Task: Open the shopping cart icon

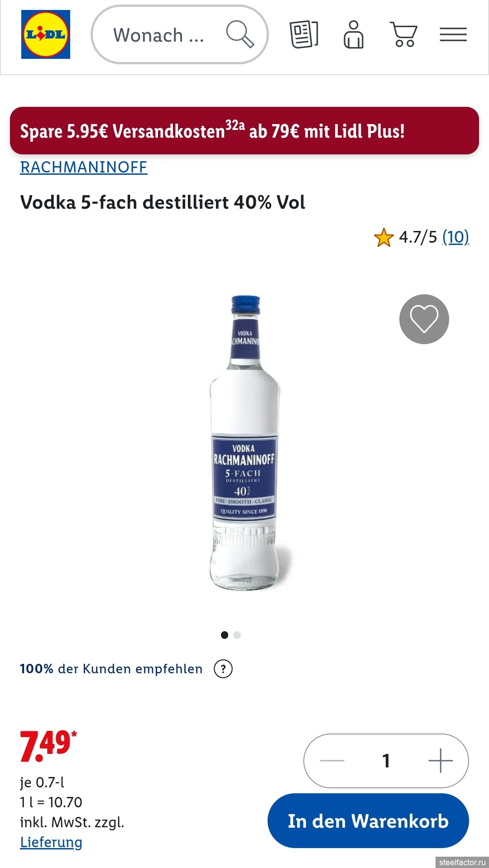Action: 403,34
